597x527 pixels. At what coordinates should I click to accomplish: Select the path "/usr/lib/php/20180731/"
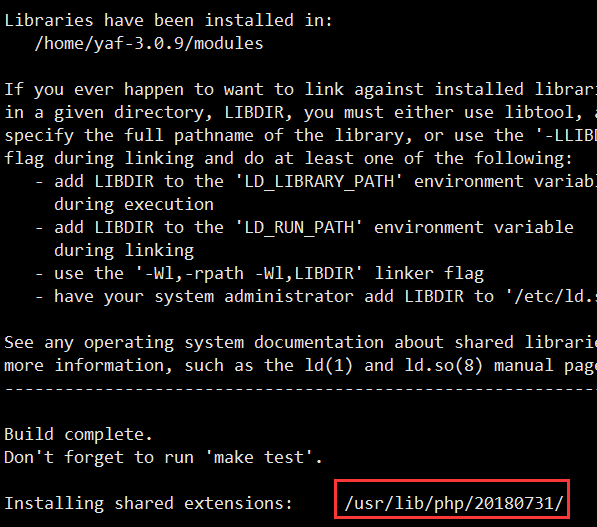click(x=453, y=504)
